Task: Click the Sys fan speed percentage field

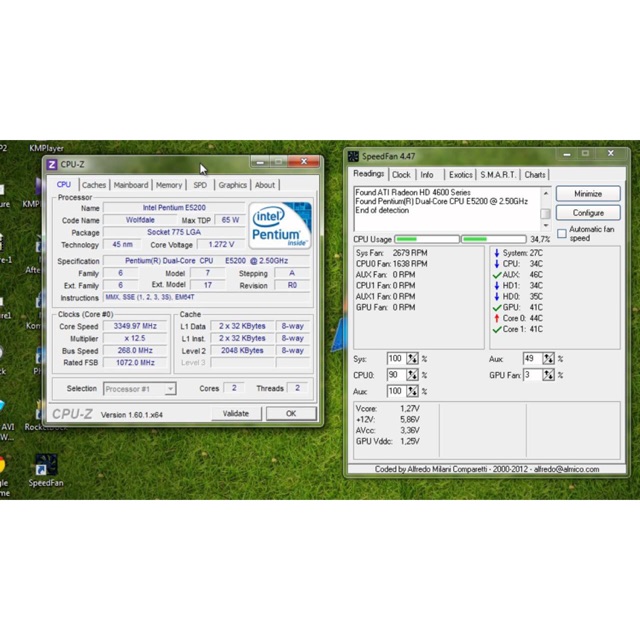Action: click(x=396, y=358)
